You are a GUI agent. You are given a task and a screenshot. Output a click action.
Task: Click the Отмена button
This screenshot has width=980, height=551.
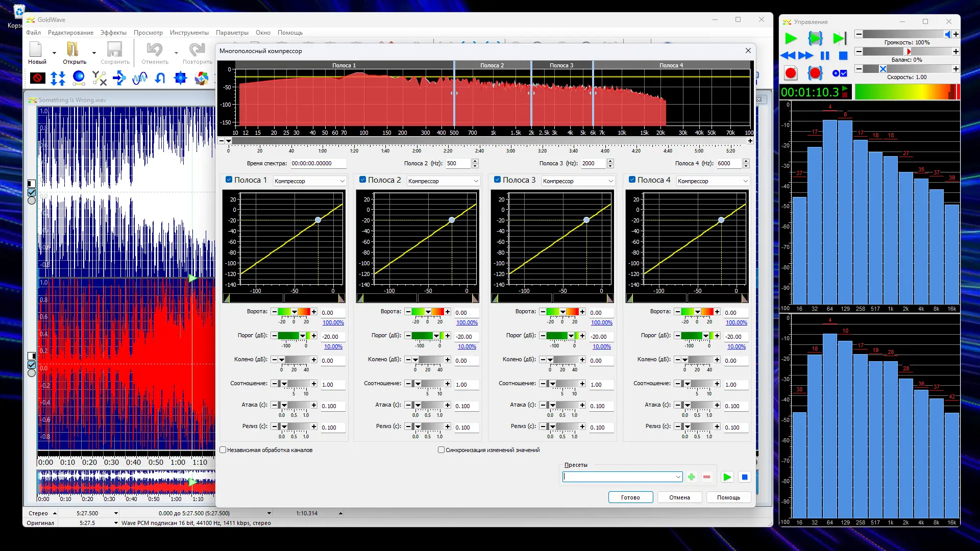coord(679,497)
